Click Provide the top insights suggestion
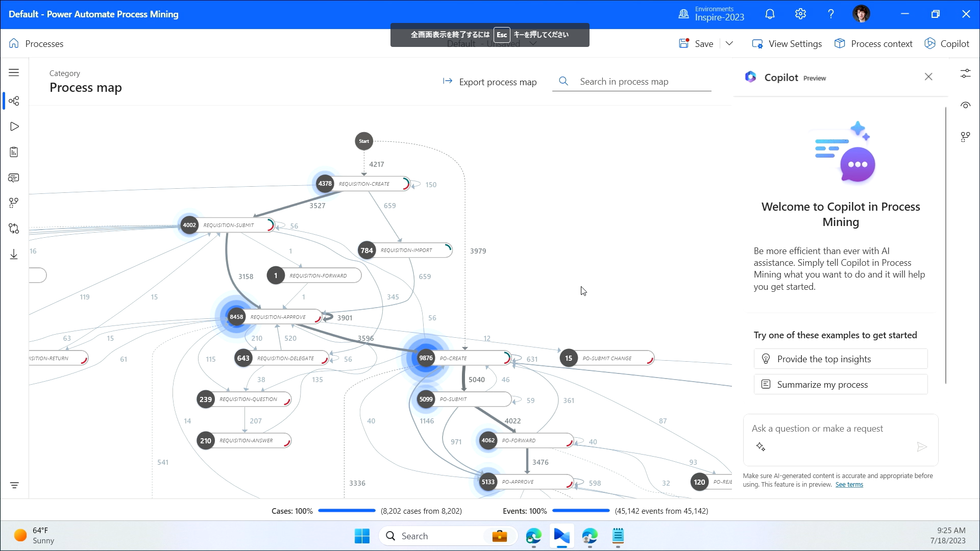The width and height of the screenshot is (980, 551). pos(840,359)
